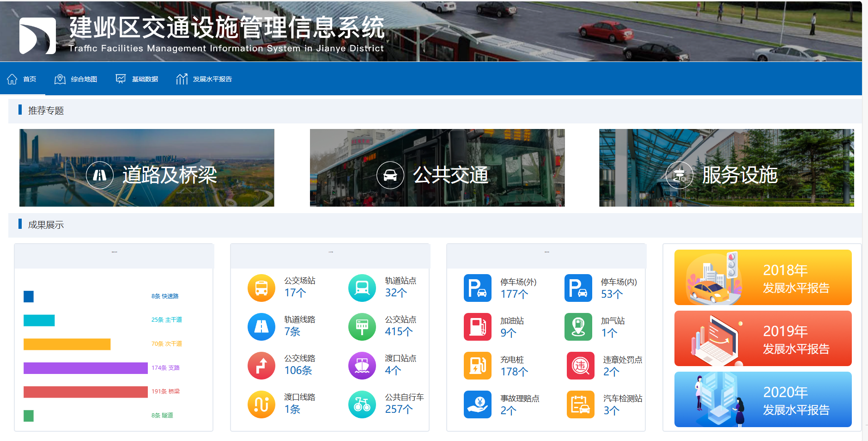The width and height of the screenshot is (868, 441).
Task: Click the parking icon for 停车场(外)
Action: (478, 288)
